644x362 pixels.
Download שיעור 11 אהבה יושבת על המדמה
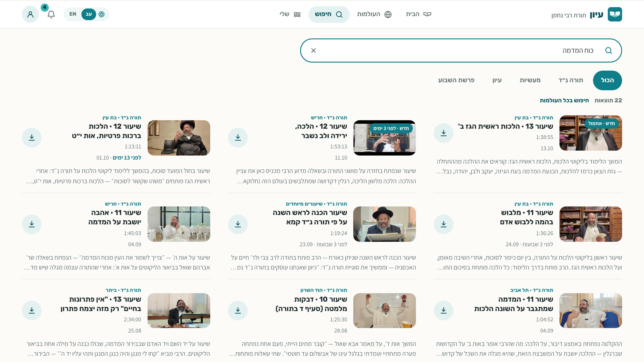32,224
